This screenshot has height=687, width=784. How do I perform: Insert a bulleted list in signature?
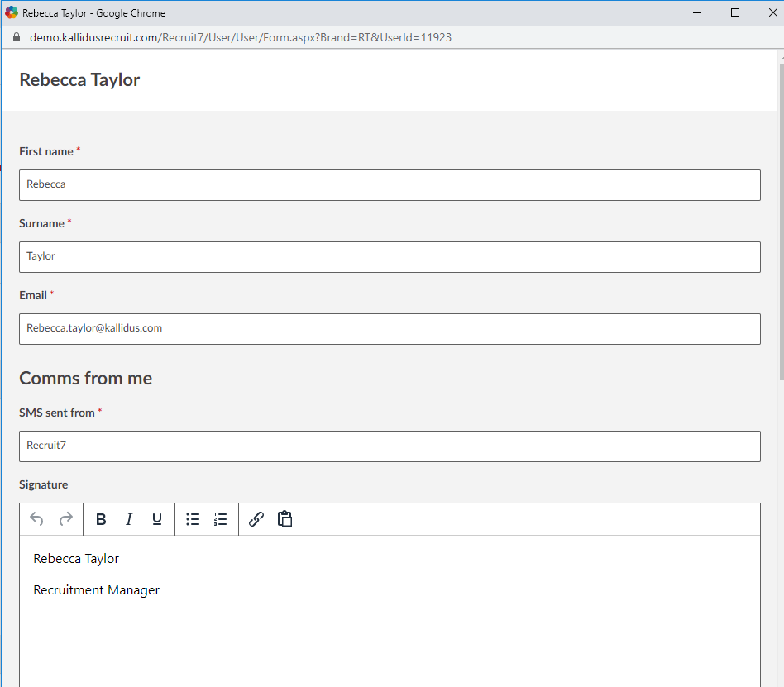coord(193,519)
